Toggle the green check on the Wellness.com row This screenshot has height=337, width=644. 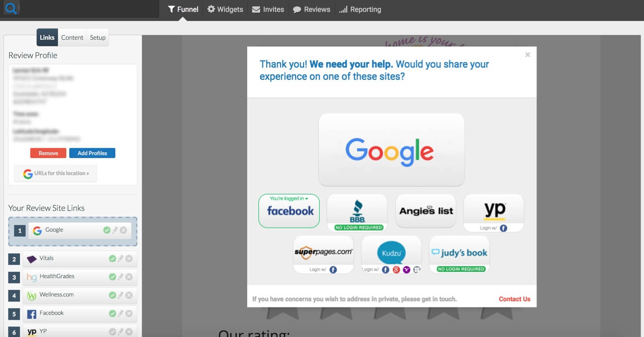[112, 295]
